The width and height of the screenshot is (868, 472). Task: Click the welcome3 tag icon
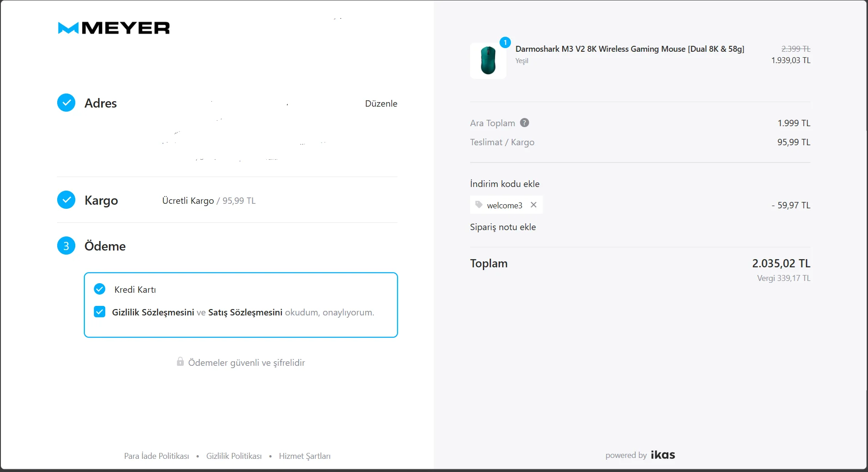click(x=479, y=205)
